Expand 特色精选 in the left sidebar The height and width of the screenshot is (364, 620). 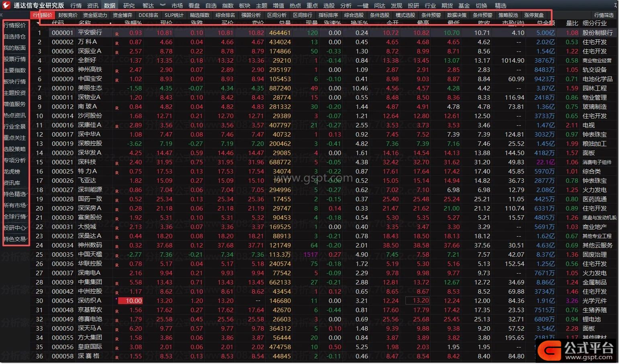click(15, 194)
